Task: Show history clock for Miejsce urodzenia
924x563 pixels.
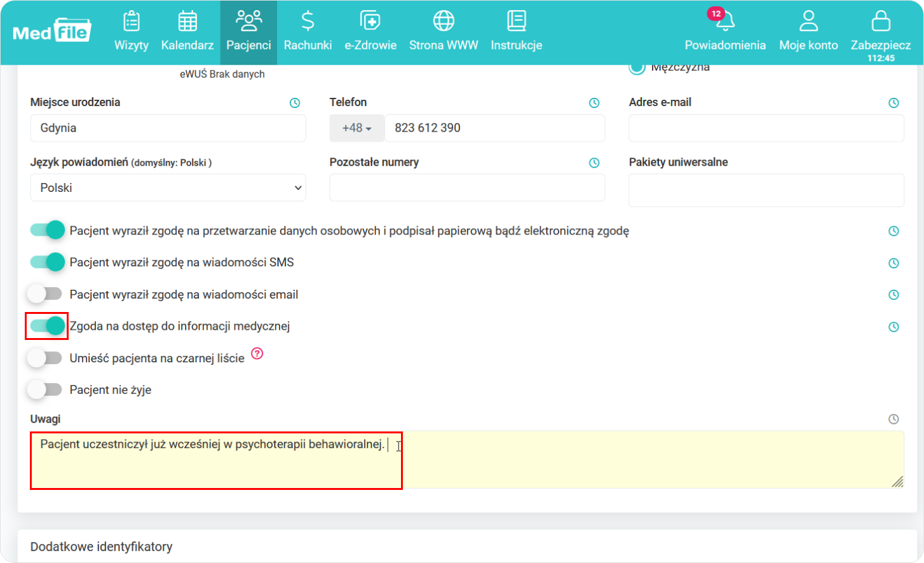Action: pos(295,103)
